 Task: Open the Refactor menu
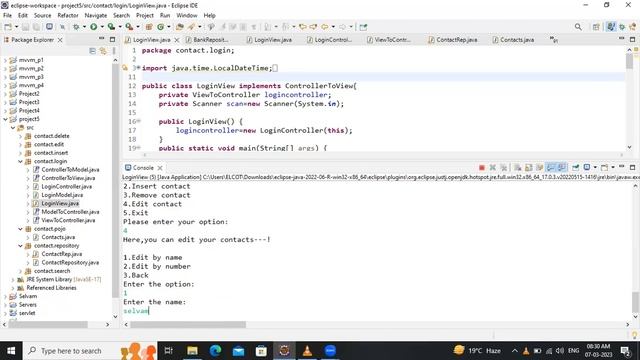click(68, 15)
